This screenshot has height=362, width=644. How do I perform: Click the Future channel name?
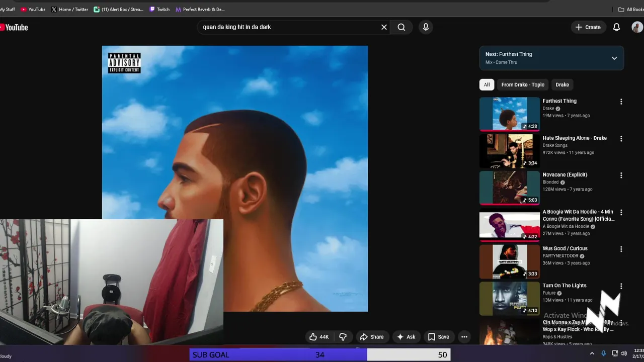pos(549,293)
